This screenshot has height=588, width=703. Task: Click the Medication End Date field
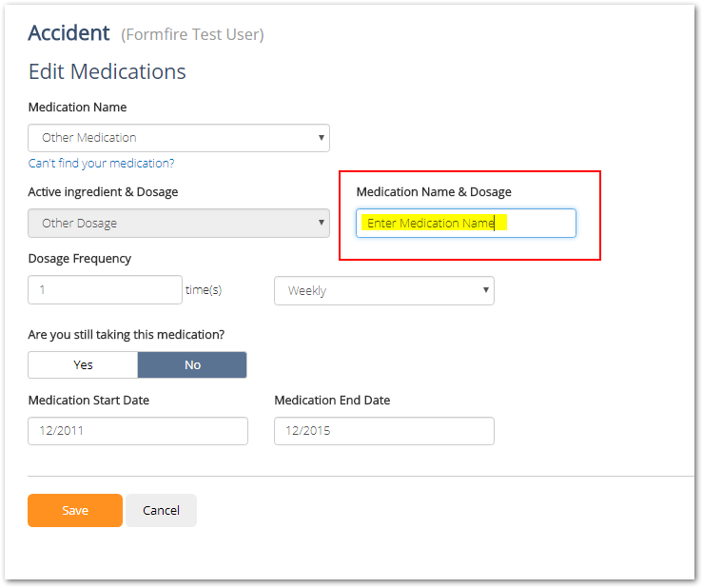(x=384, y=431)
